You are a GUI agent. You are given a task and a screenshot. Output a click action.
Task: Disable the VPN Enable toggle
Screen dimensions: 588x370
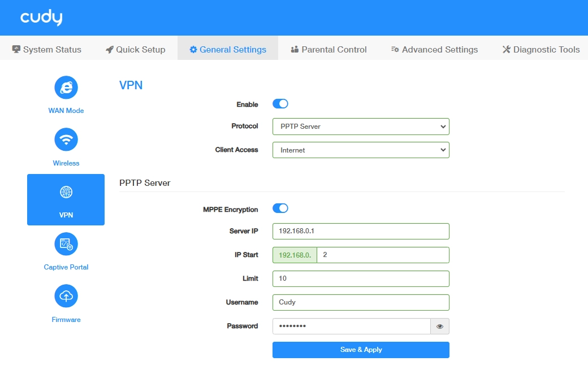280,104
